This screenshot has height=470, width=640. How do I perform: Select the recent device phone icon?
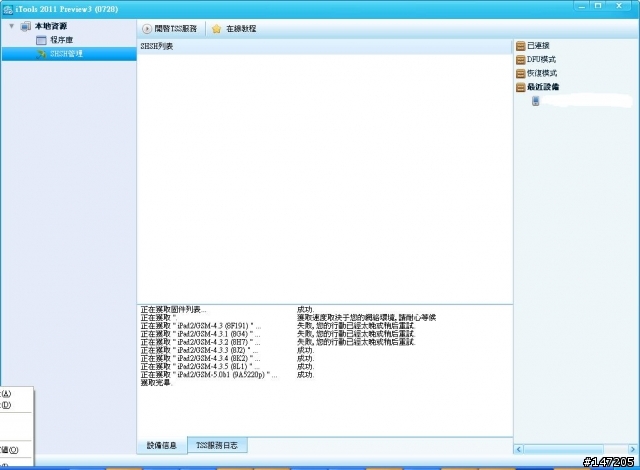(536, 101)
